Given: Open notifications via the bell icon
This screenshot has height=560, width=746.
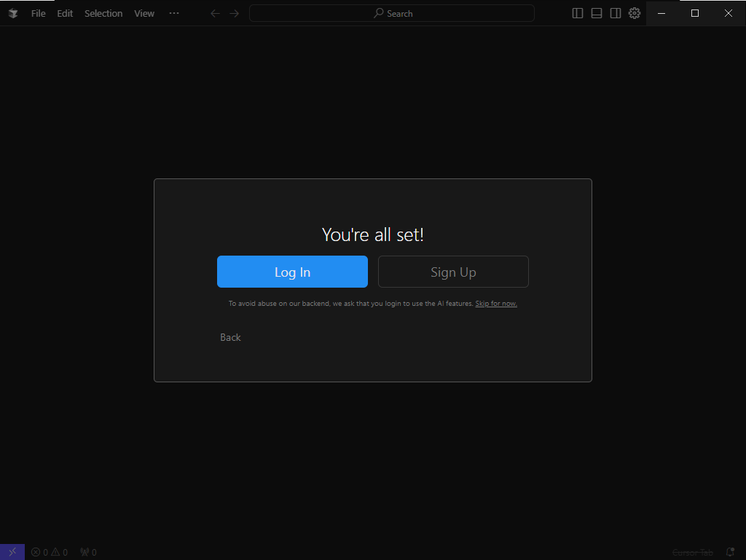Looking at the screenshot, I should point(730,552).
